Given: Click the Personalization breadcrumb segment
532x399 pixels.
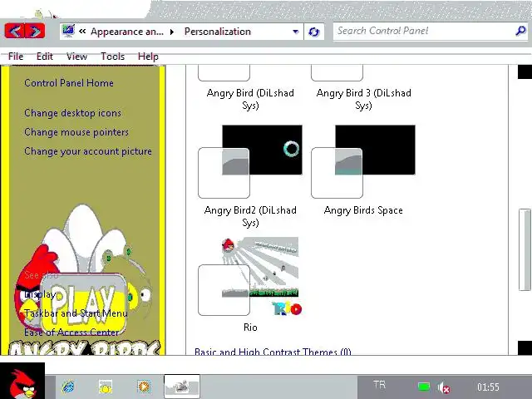Looking at the screenshot, I should [x=218, y=32].
